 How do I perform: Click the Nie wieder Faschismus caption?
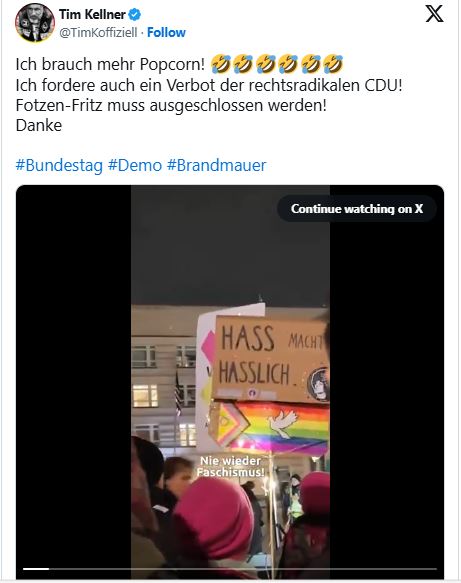[x=230, y=467]
